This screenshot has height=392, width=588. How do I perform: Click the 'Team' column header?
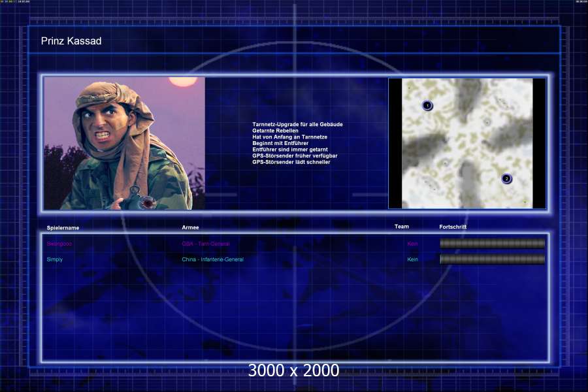pyautogui.click(x=402, y=227)
